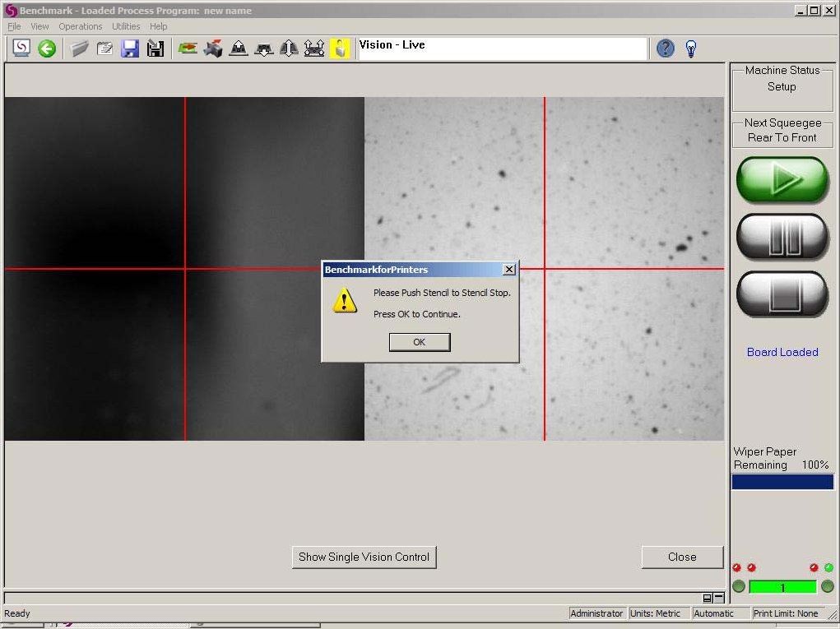Click the Close button below camera view

click(682, 557)
